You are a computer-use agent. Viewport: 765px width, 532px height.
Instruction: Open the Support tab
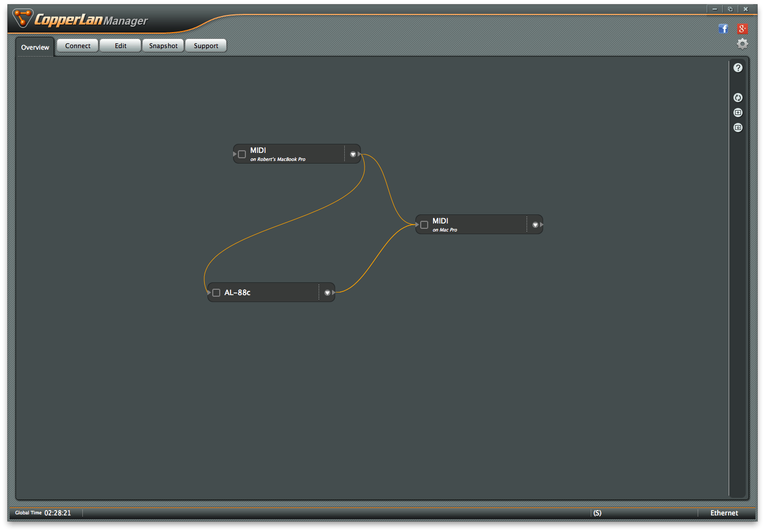[x=206, y=45]
